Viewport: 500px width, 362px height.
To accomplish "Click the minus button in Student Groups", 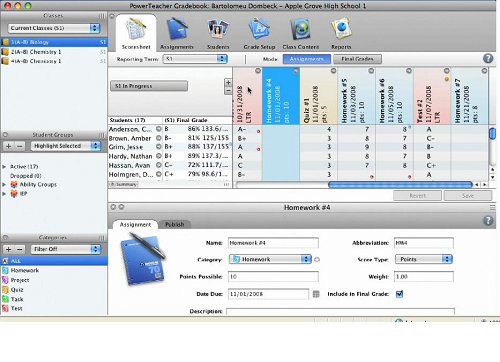I will pos(20,146).
